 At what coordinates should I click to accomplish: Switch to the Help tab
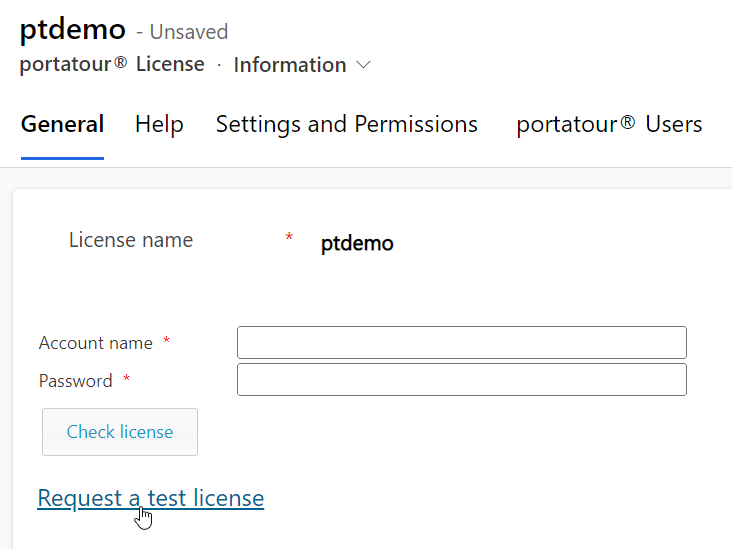click(159, 124)
